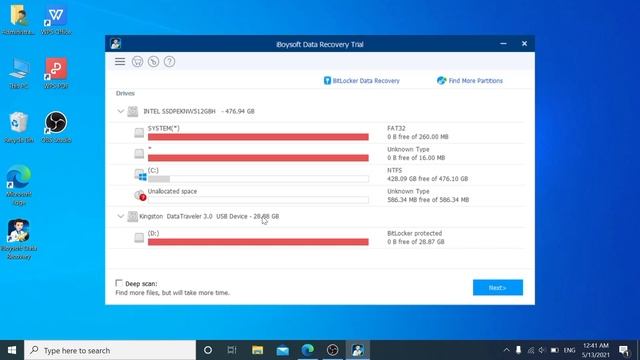This screenshot has width=640, height=360.
Task: Open Microsoft Edge desktop shortcut
Action: click(18, 186)
